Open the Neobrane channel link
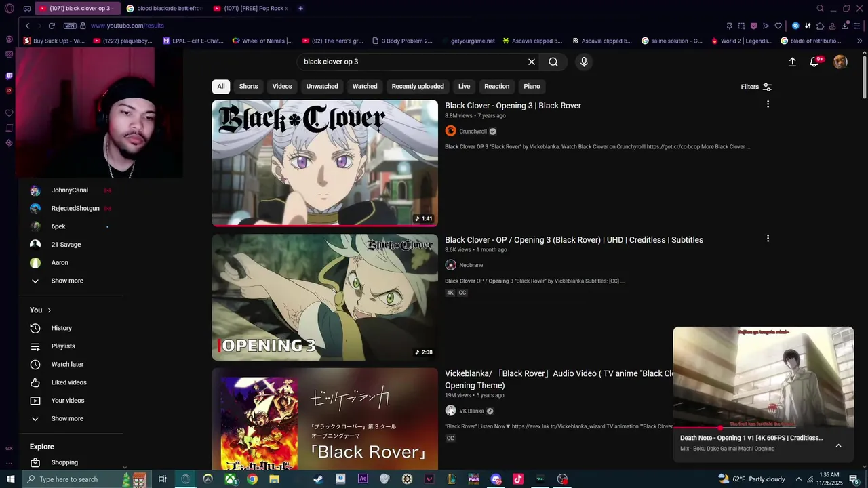The image size is (868, 488). tap(471, 265)
